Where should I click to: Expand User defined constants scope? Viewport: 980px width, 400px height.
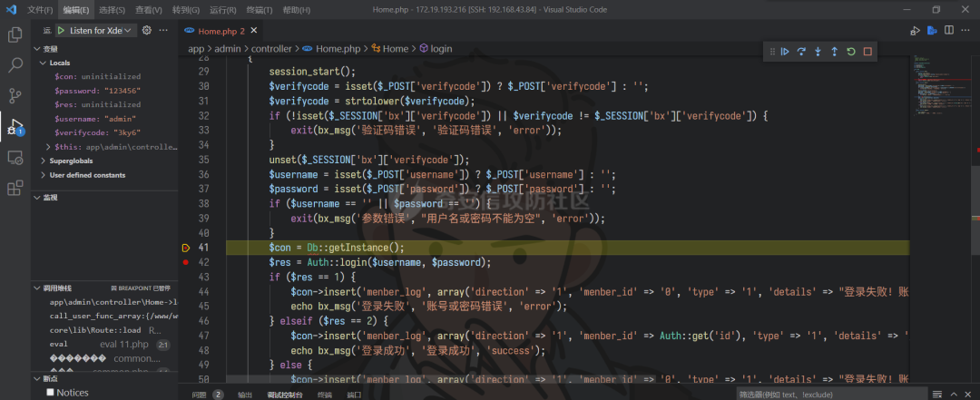point(43,175)
